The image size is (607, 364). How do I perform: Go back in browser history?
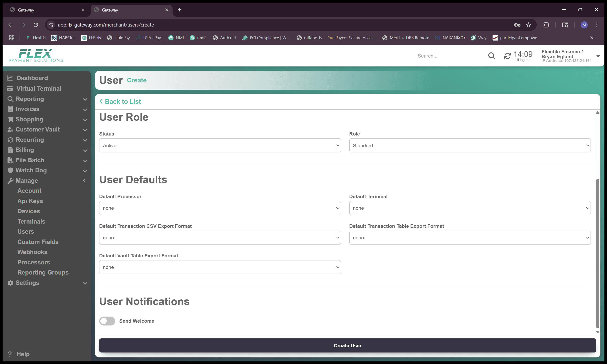[x=10, y=25]
